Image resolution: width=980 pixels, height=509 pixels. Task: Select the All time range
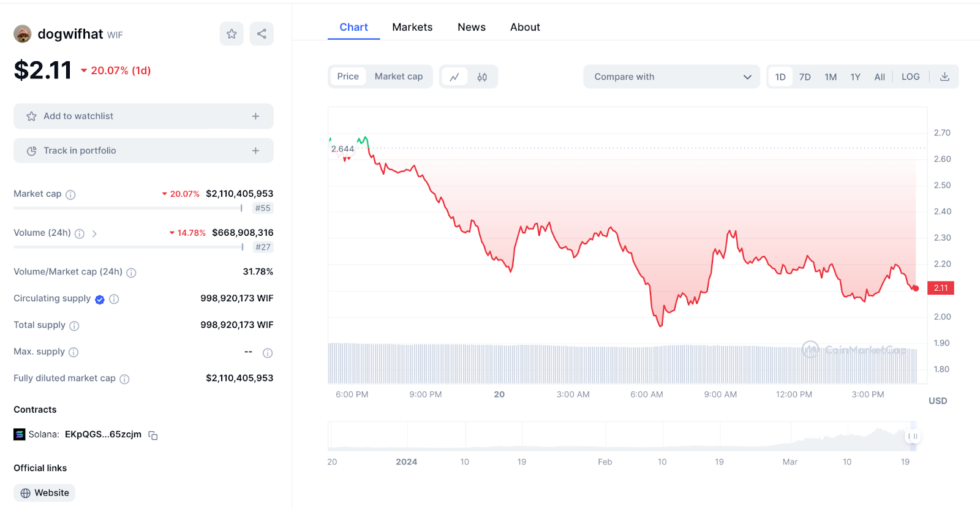pyautogui.click(x=880, y=77)
